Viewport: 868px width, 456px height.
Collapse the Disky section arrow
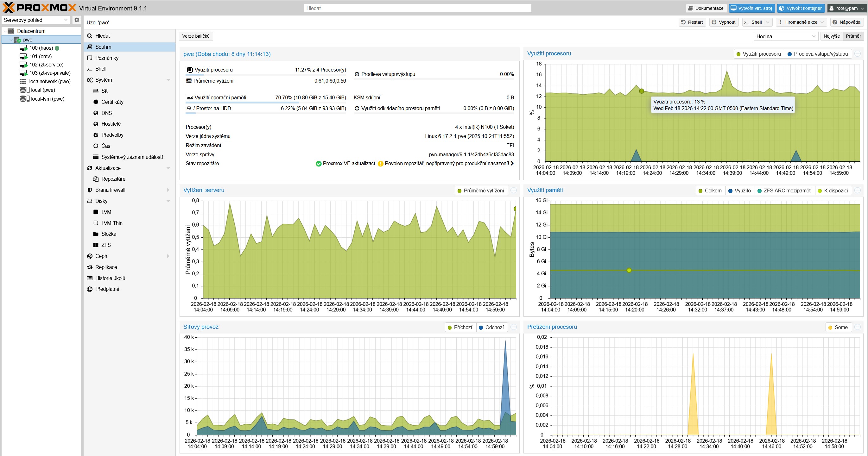click(168, 201)
